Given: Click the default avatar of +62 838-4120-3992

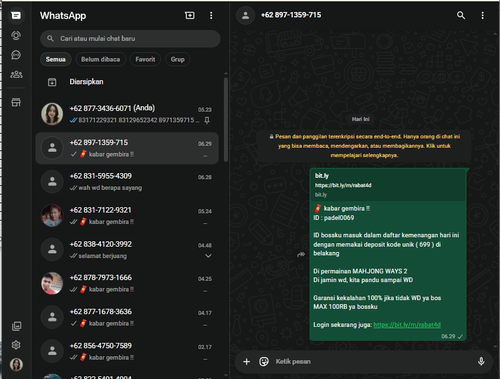Looking at the screenshot, I should tap(52, 250).
